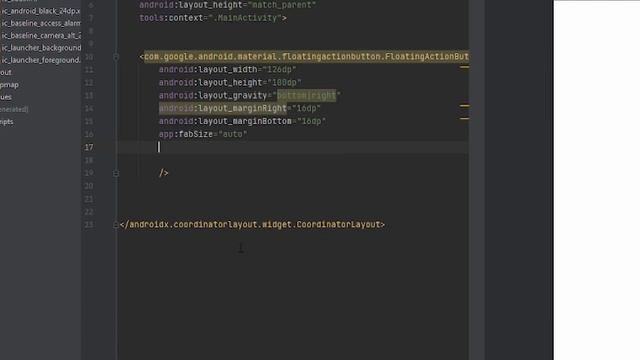Viewport: 640px width, 360px height.
Task: Collapse the FloatingActionButton tag using its fold marker
Action: click(116, 57)
